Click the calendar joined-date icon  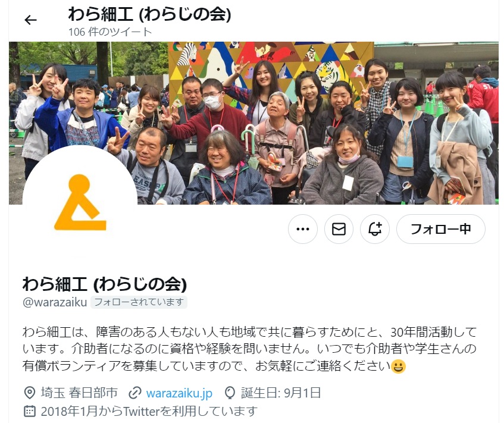coord(30,411)
